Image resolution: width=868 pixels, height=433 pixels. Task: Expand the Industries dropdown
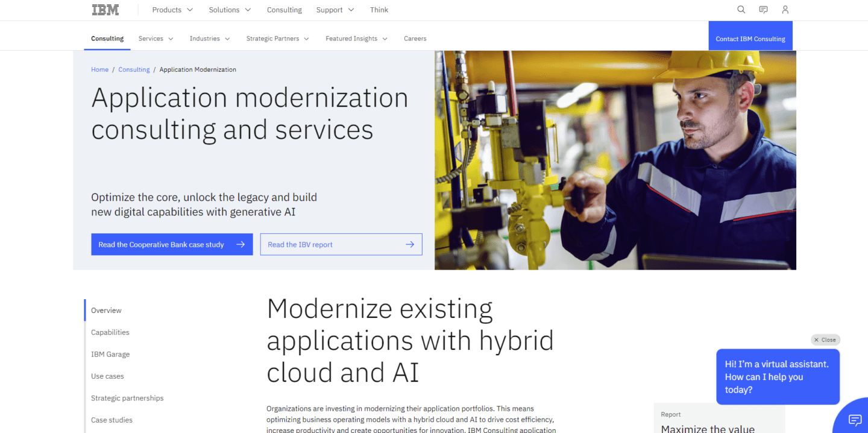[210, 39]
